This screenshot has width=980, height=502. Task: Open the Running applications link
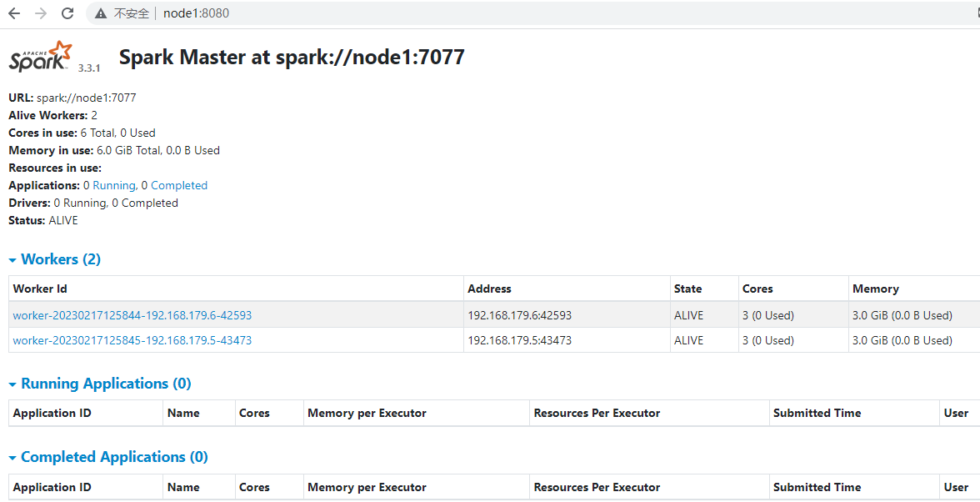(x=113, y=186)
